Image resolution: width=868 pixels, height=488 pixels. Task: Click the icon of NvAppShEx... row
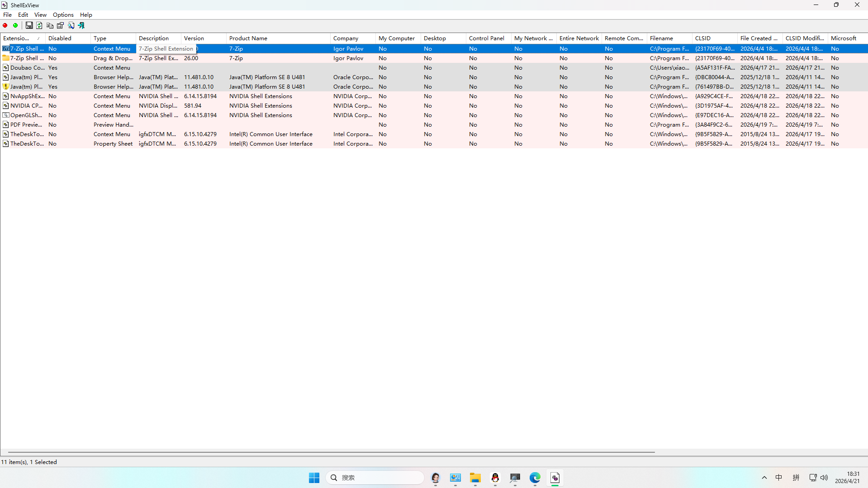tap(6, 96)
